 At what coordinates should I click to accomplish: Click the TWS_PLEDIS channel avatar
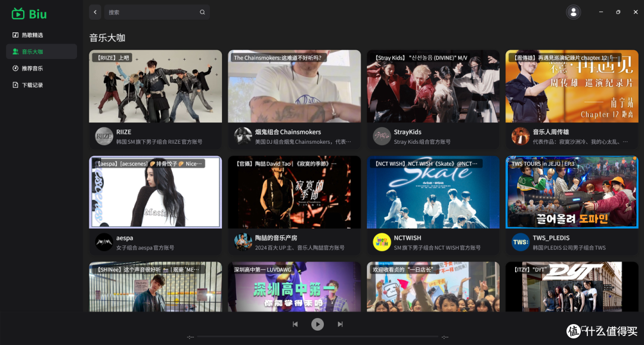tap(521, 242)
